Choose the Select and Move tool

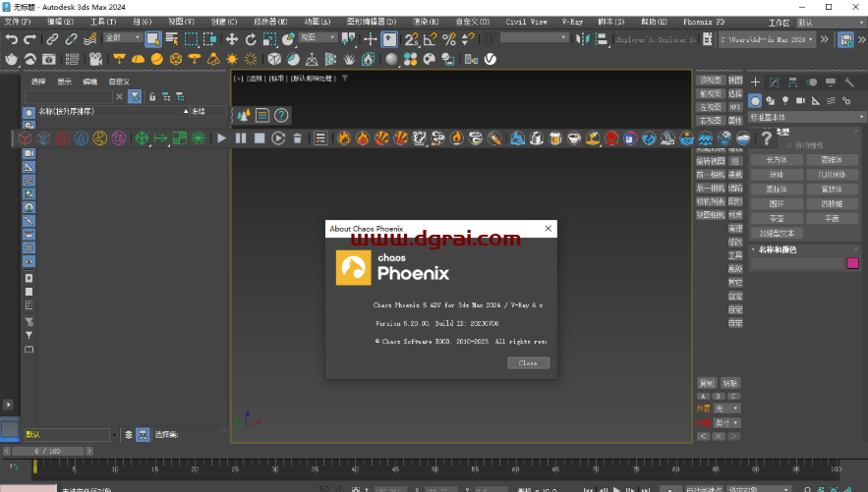[x=232, y=39]
